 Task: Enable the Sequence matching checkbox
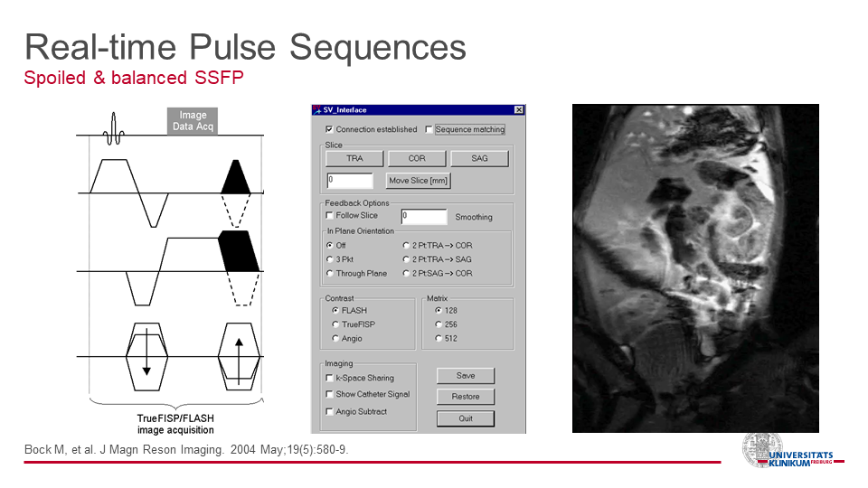pos(429,129)
